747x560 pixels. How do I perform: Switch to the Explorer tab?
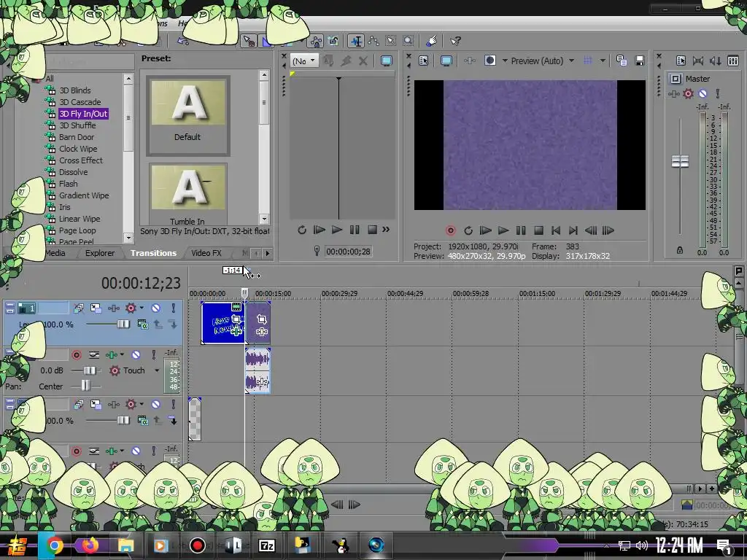click(99, 253)
